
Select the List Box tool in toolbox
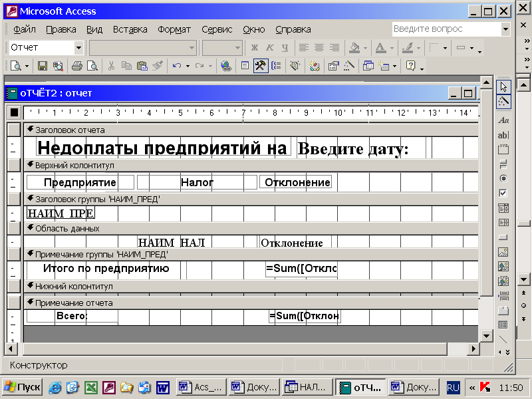pyautogui.click(x=503, y=223)
